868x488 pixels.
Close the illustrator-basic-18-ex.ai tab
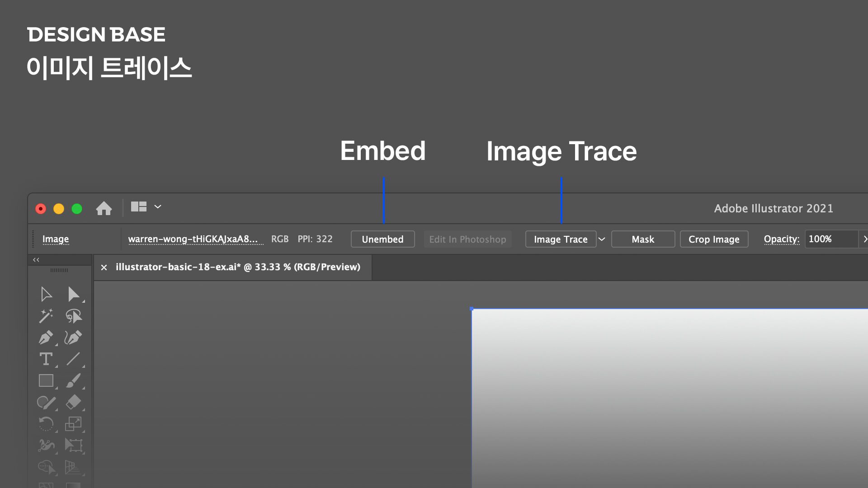104,267
